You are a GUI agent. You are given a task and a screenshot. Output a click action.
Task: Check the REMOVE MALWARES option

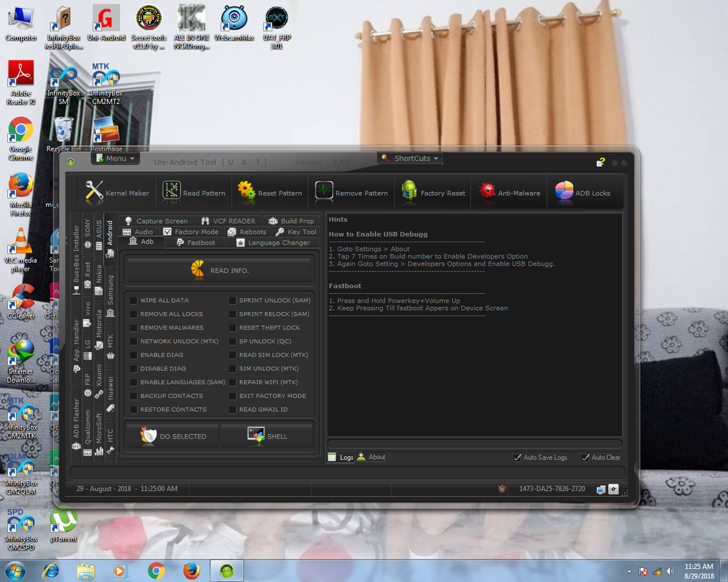click(x=134, y=327)
